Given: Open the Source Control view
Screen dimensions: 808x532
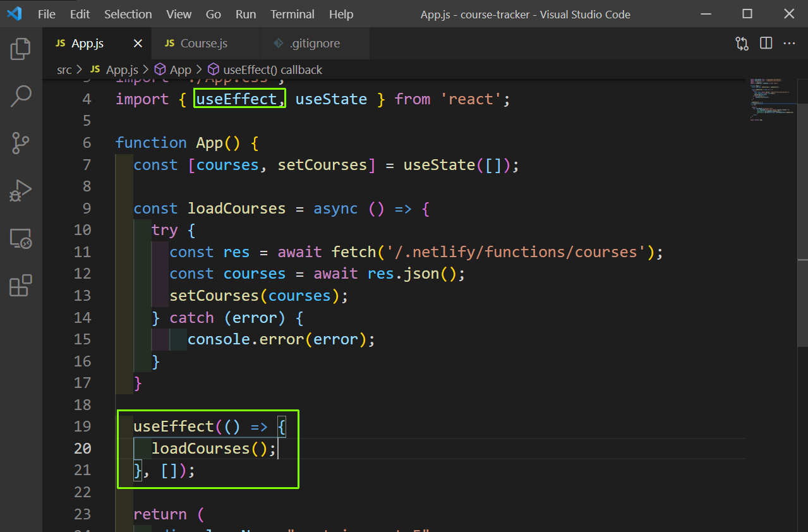Looking at the screenshot, I should pos(21,143).
